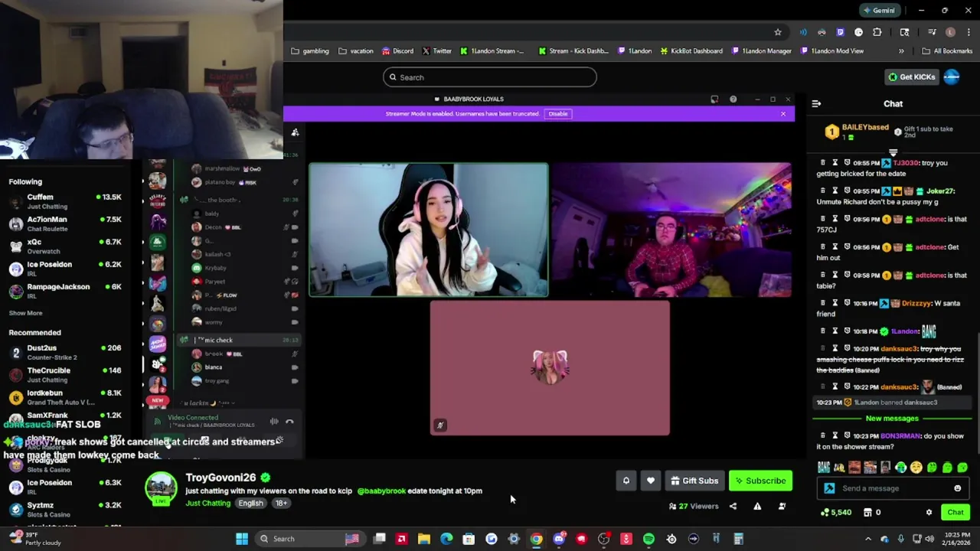Open the 1Landon Mod View bookmark
Viewport: 980px width, 551px height.
pyautogui.click(x=832, y=51)
